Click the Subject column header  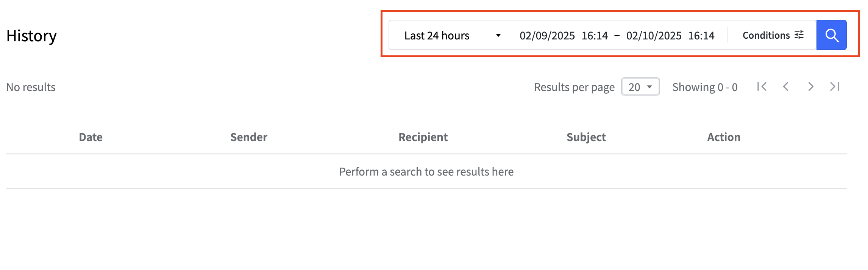586,137
